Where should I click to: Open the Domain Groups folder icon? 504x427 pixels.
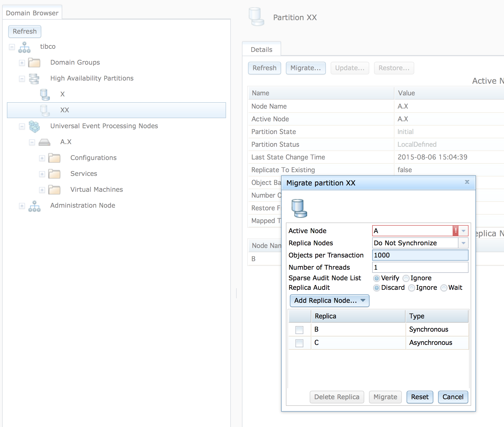coord(34,63)
